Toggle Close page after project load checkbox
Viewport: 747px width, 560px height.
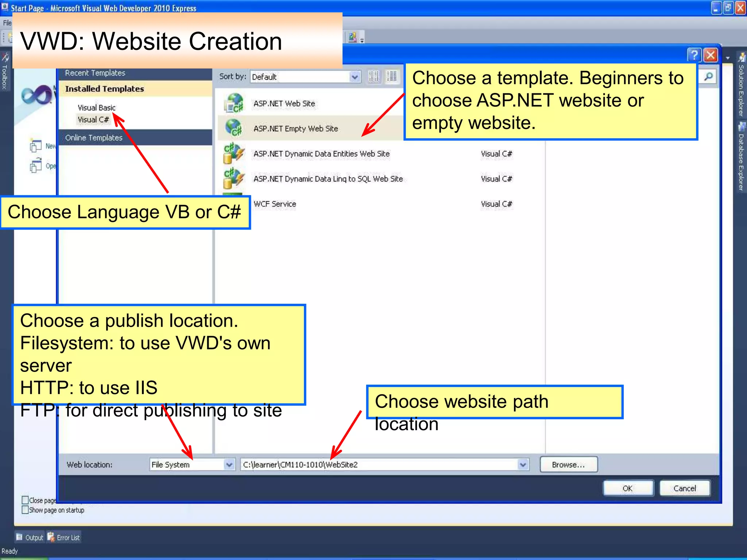coord(25,500)
